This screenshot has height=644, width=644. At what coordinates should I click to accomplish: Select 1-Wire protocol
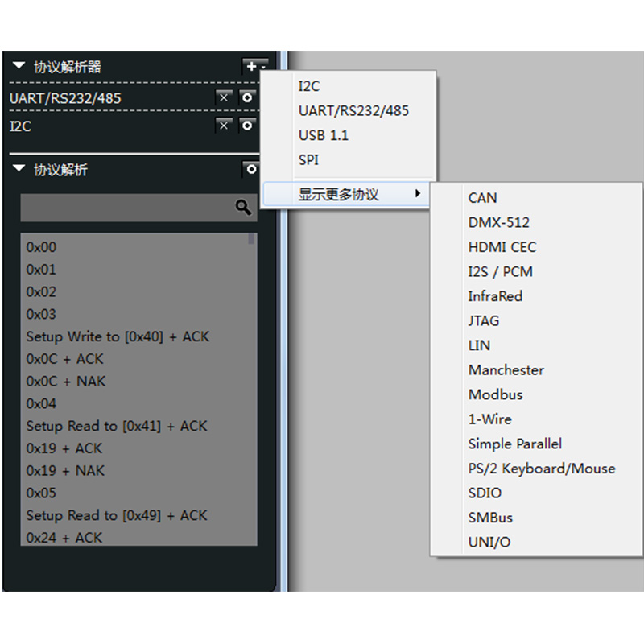pyautogui.click(x=536, y=419)
